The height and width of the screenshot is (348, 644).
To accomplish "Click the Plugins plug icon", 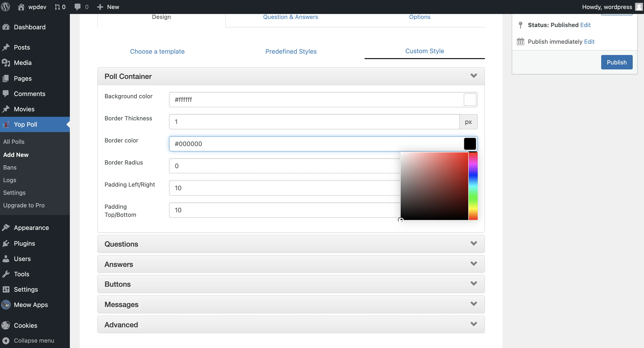I will pyautogui.click(x=6, y=243).
